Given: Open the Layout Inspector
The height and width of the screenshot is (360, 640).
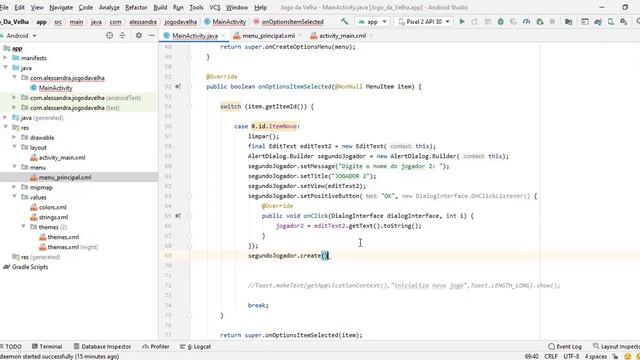Looking at the screenshot, I should click(616, 347).
